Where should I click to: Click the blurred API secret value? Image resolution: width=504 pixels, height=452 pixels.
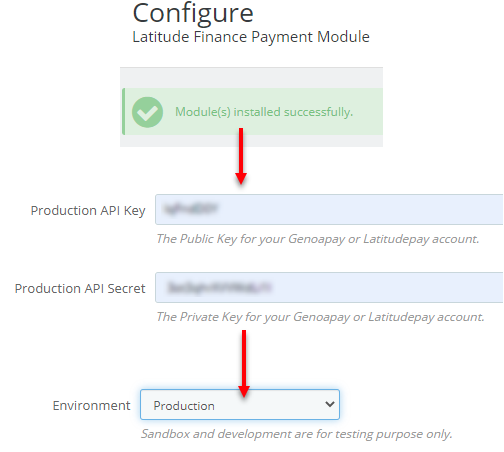[x=220, y=287]
